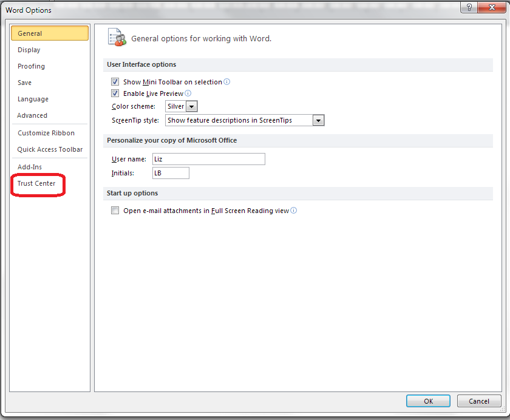The image size is (510, 420).
Task: Open the Trust Center category
Action: [36, 183]
